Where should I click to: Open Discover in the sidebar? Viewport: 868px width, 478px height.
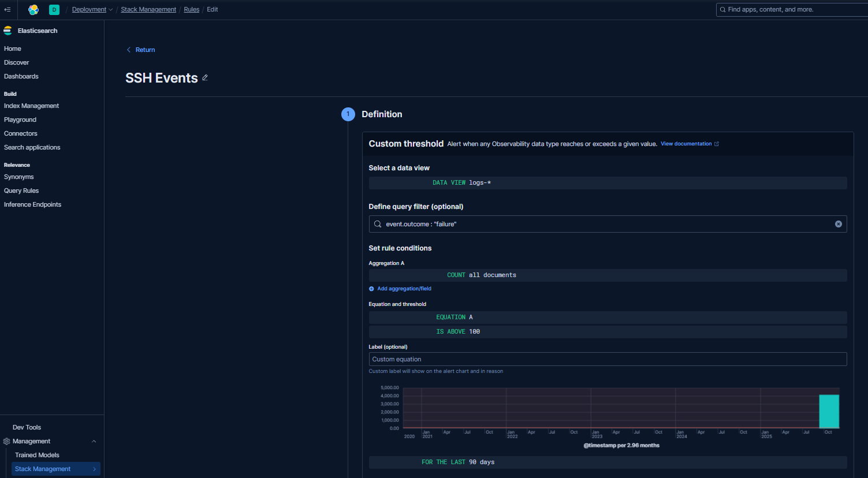17,62
